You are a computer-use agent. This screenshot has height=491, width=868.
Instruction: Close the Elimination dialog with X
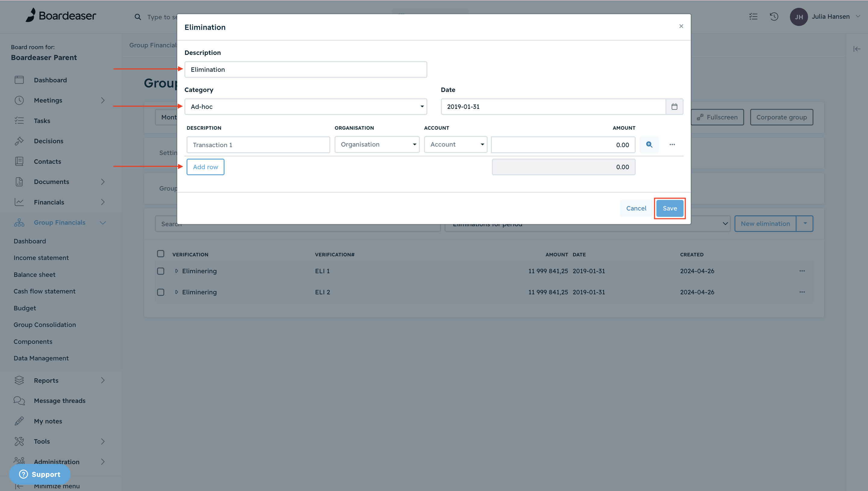681,26
